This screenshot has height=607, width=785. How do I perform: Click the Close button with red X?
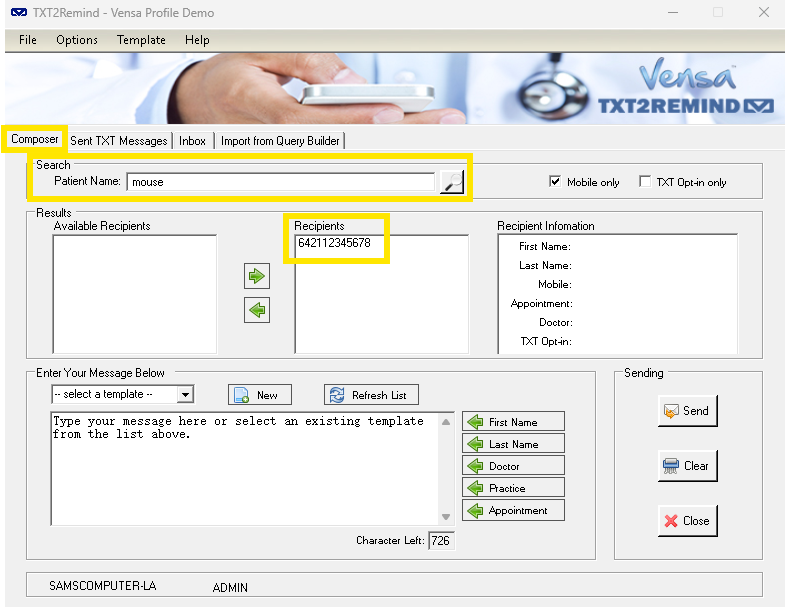pos(688,521)
